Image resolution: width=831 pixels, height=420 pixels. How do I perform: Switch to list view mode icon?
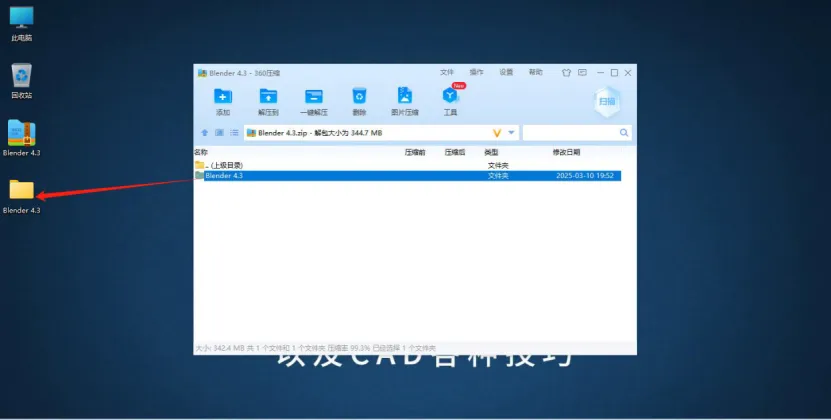234,133
